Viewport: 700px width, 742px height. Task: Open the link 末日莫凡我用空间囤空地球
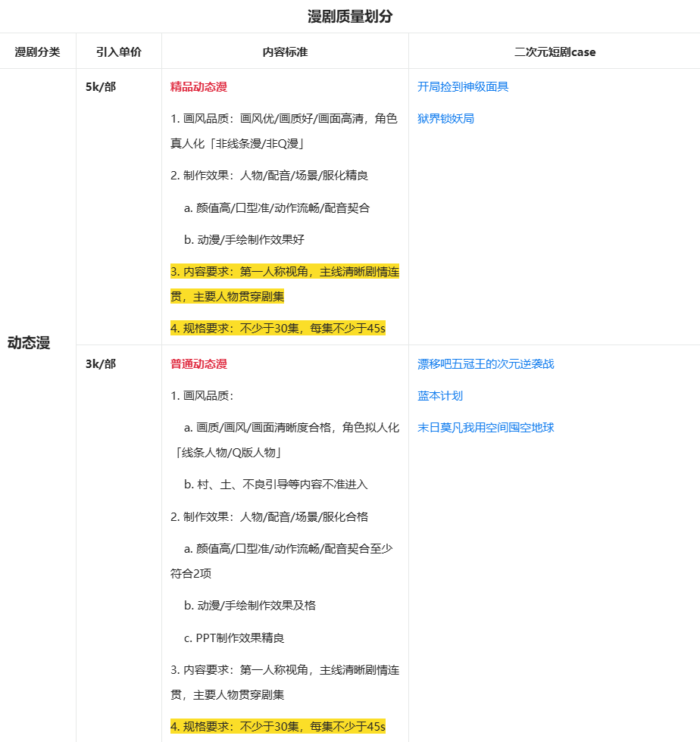[x=486, y=427]
